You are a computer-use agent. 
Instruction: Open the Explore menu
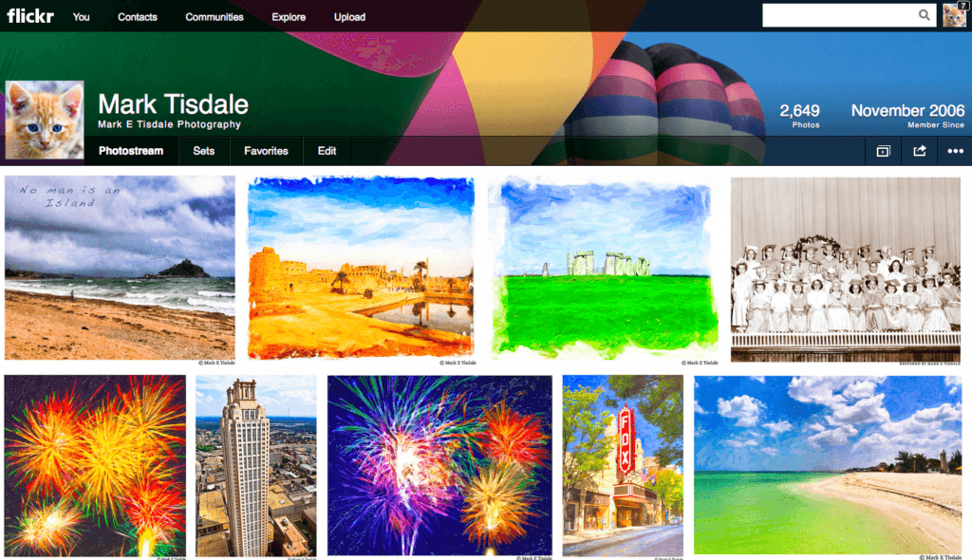click(289, 17)
